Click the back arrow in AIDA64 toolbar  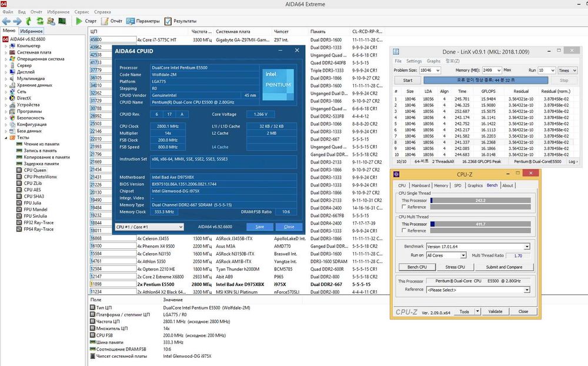tap(6, 21)
